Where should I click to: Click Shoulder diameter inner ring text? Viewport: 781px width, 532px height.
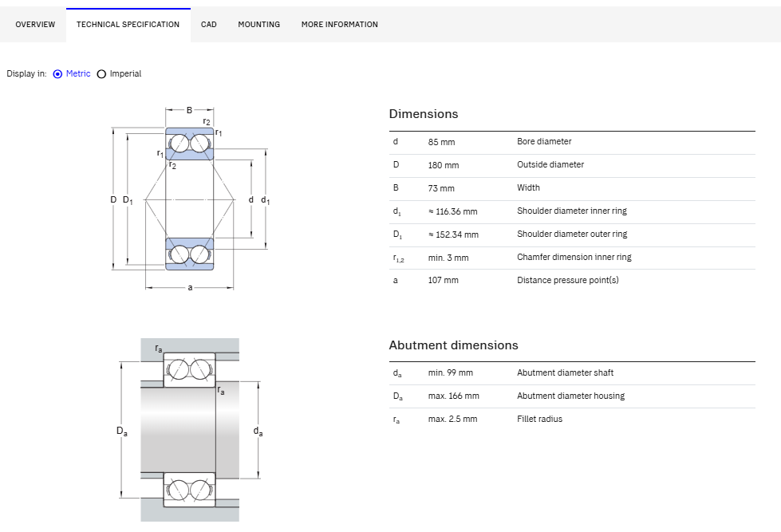572,211
